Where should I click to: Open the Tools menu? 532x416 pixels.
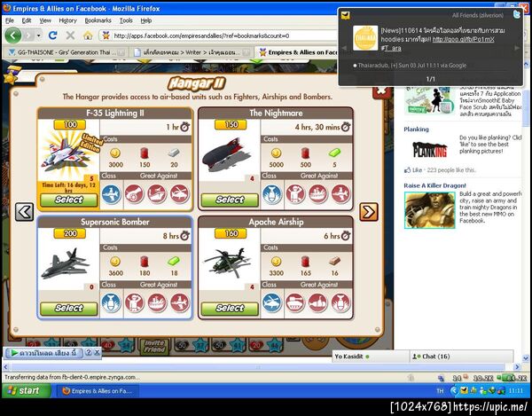pos(126,20)
